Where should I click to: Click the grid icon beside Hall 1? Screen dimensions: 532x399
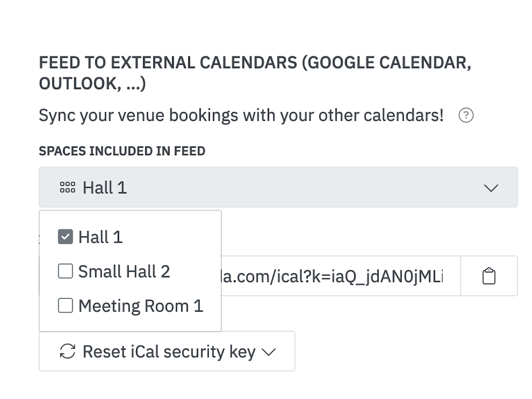pos(67,187)
